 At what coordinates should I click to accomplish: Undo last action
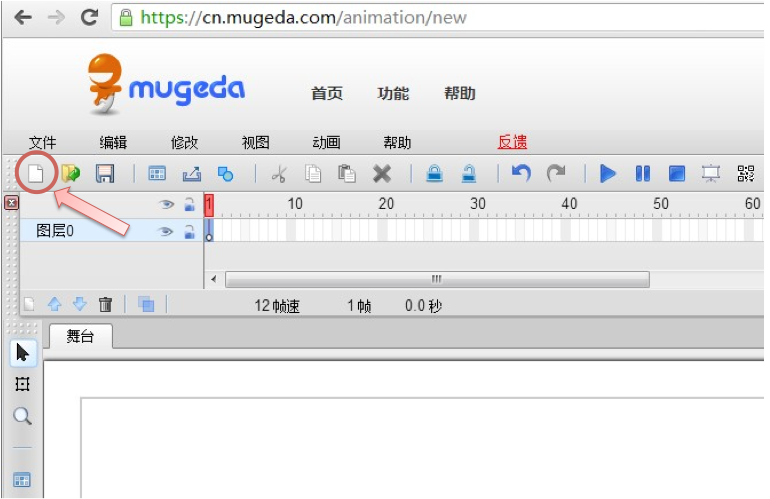(521, 173)
